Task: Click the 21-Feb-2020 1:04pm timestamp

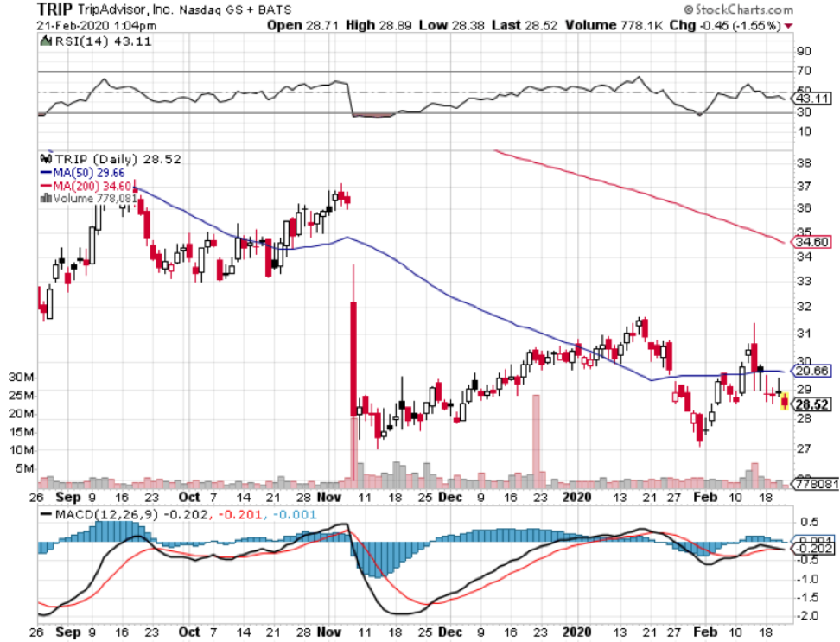Action: click(97, 26)
